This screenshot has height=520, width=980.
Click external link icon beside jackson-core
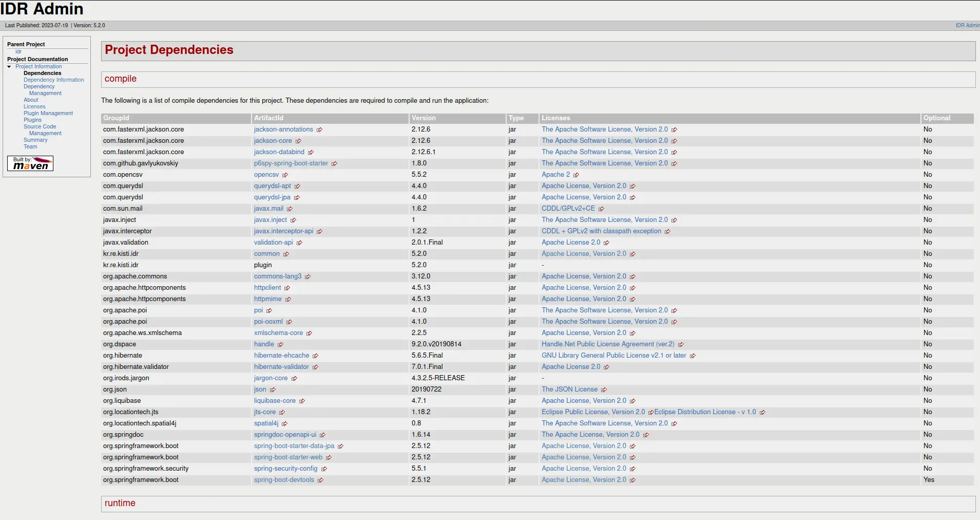[298, 141]
